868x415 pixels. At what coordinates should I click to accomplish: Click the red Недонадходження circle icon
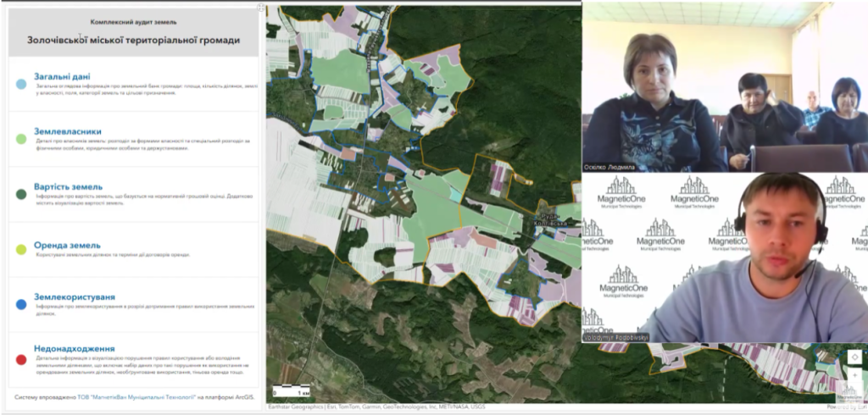(x=21, y=359)
